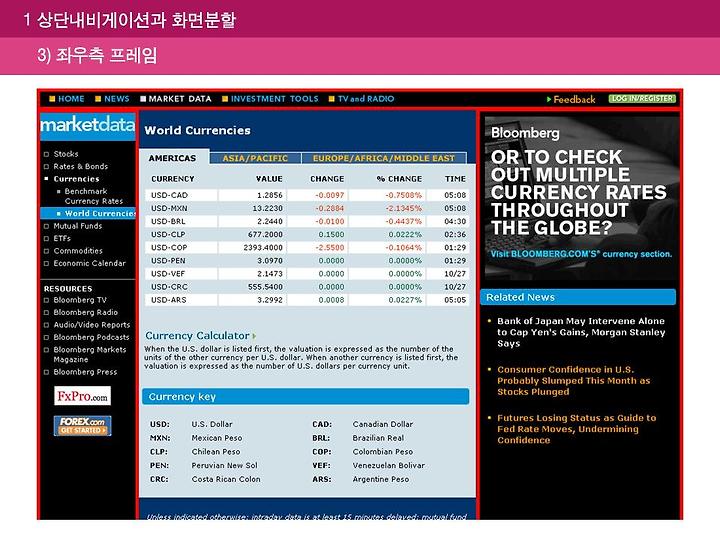Open Mutual Funds in sidebar
Screen dimensions: 720x540
pyautogui.click(x=78, y=226)
